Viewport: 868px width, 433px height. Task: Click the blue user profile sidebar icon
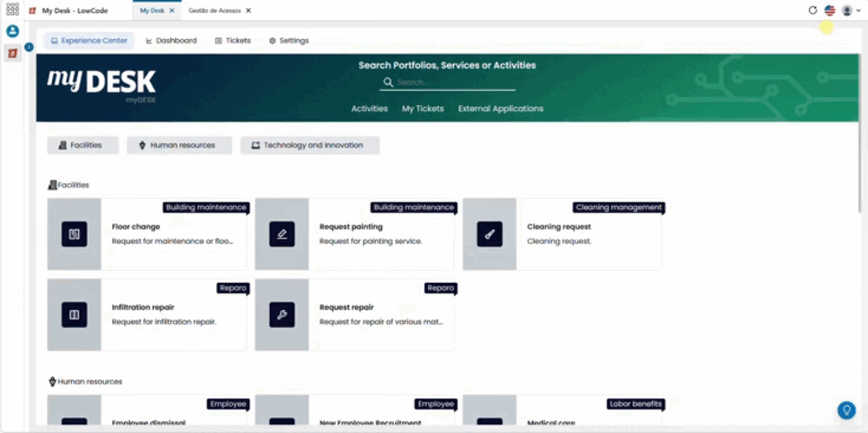[x=12, y=31]
